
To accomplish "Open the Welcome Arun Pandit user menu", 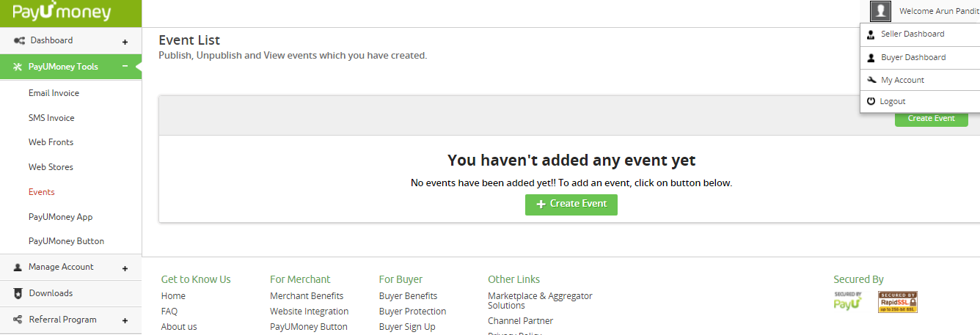I will (x=939, y=11).
